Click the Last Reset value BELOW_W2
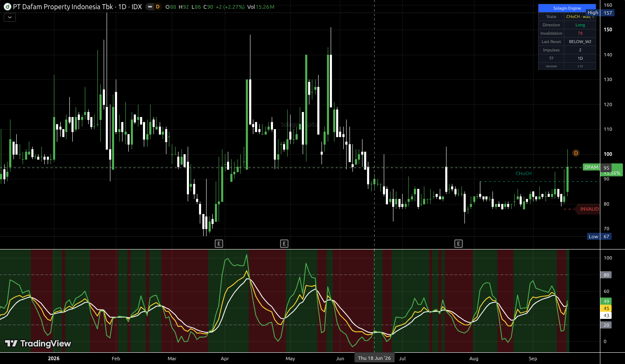Image resolution: width=625 pixels, height=364 pixels. (580, 42)
